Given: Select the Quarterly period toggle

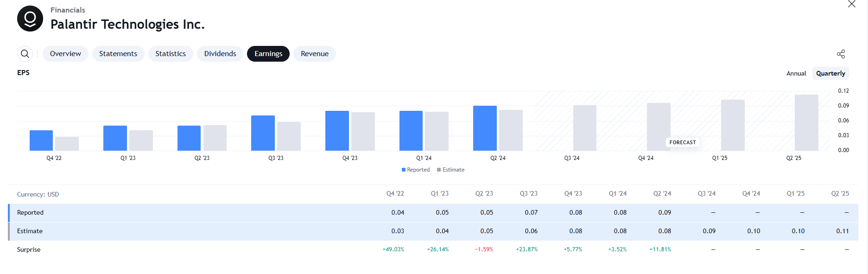Looking at the screenshot, I should coord(830,73).
